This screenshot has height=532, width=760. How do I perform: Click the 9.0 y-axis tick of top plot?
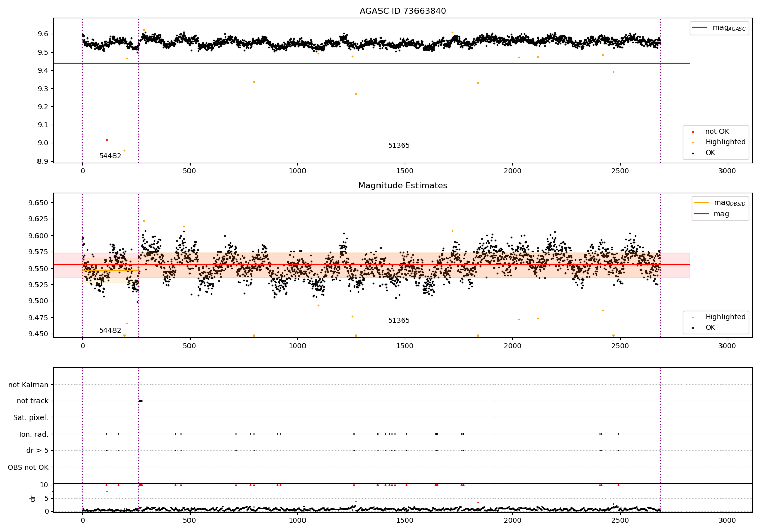tap(44, 143)
